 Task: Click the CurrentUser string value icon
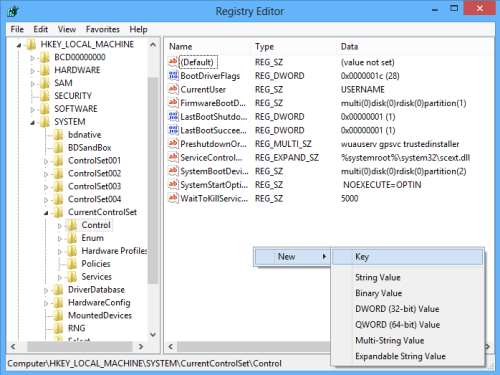(x=173, y=89)
